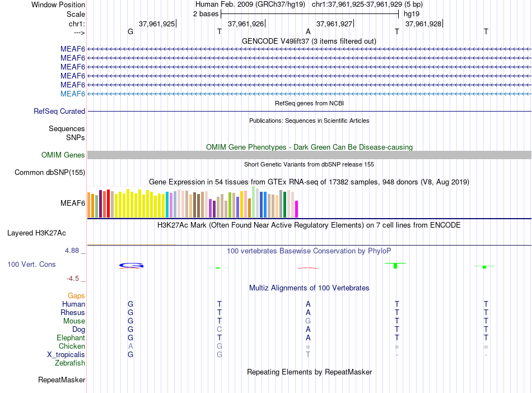Click 'RefSeq genes from NCBI' title
Image resolution: width=532 pixels, height=393 pixels.
pyautogui.click(x=310, y=103)
